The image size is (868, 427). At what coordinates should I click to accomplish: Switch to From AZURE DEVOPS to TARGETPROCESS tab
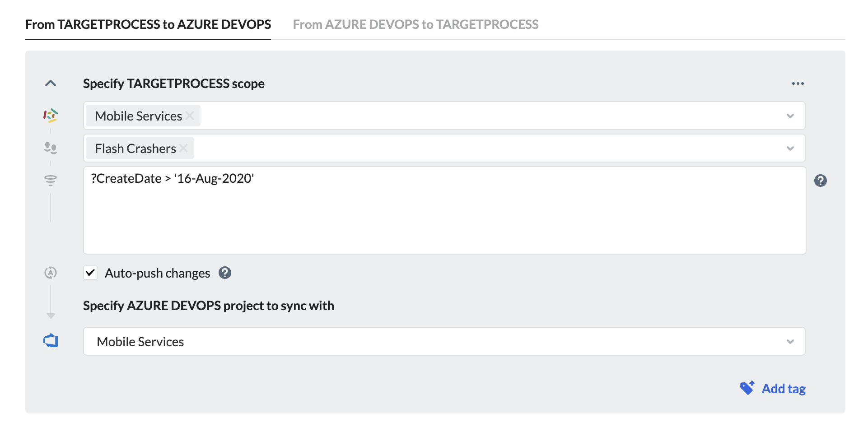pos(415,24)
